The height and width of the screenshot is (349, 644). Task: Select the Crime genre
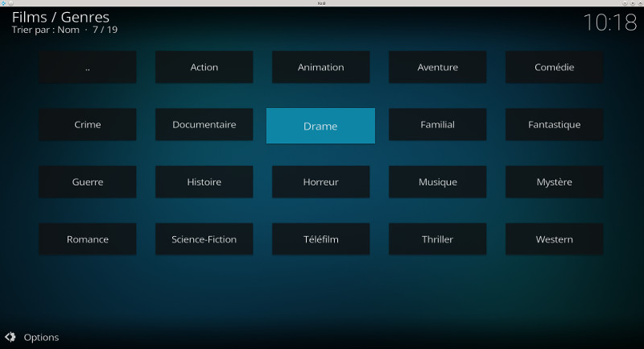tap(87, 125)
